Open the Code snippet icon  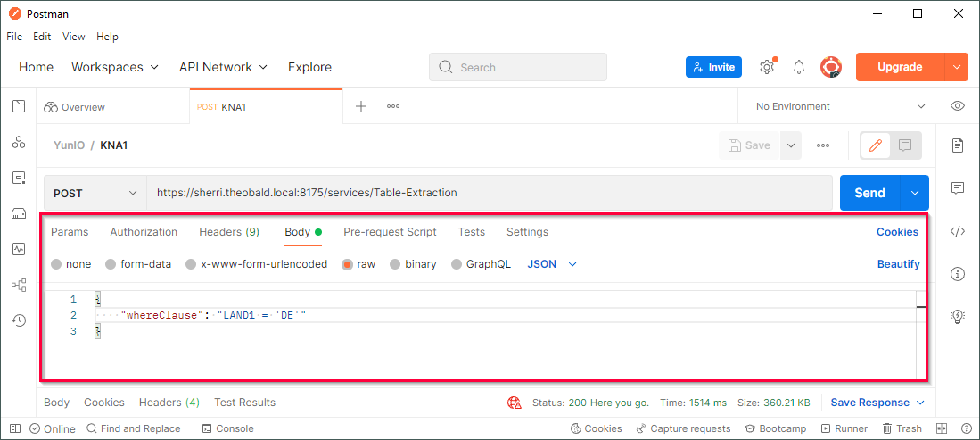(957, 231)
